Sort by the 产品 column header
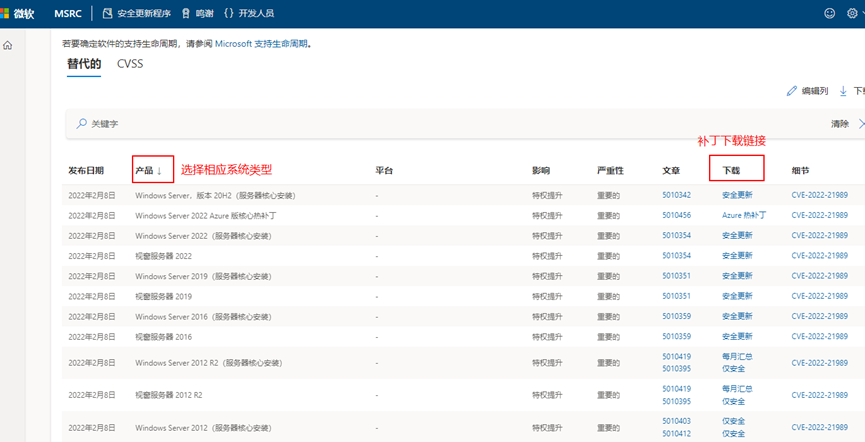This screenshot has width=865, height=442. click(148, 171)
